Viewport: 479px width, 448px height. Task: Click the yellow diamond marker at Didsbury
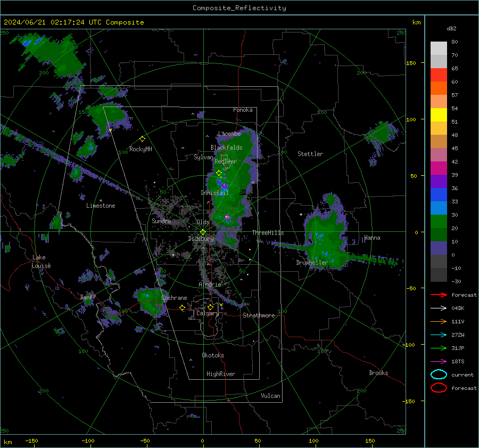(203, 232)
